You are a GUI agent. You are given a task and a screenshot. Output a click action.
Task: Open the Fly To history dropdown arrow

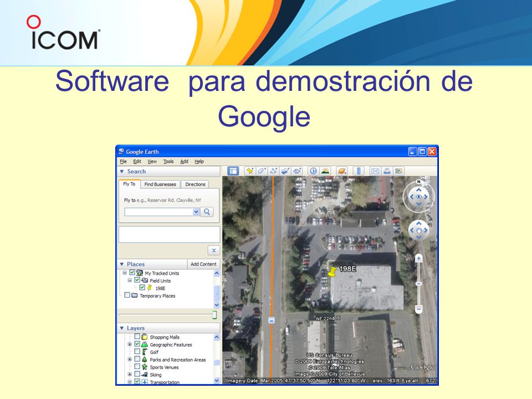pyautogui.click(x=196, y=212)
